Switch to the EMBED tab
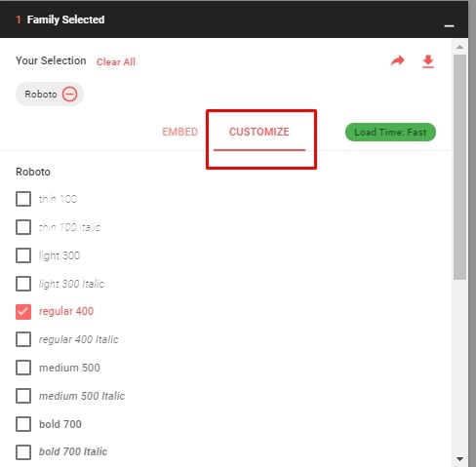The width and height of the screenshot is (476, 467). [x=179, y=132]
